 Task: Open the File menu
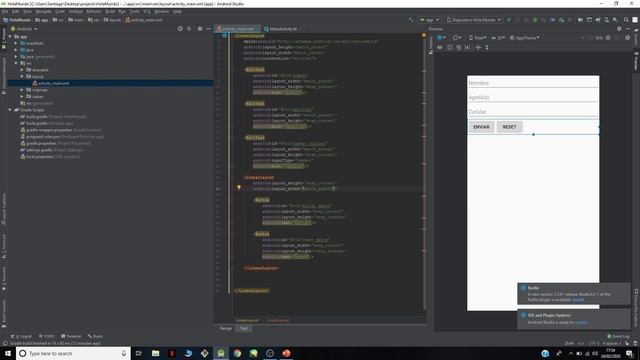[5, 11]
